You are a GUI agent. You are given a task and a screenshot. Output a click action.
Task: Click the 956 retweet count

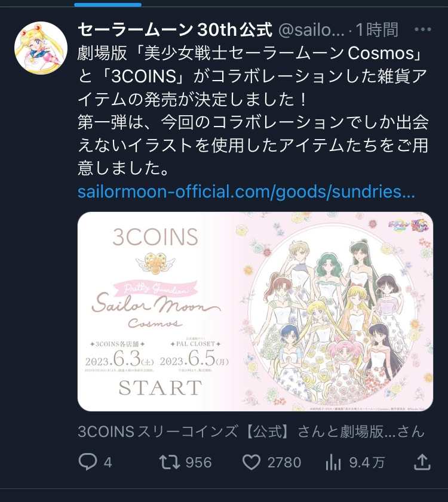[199, 463]
